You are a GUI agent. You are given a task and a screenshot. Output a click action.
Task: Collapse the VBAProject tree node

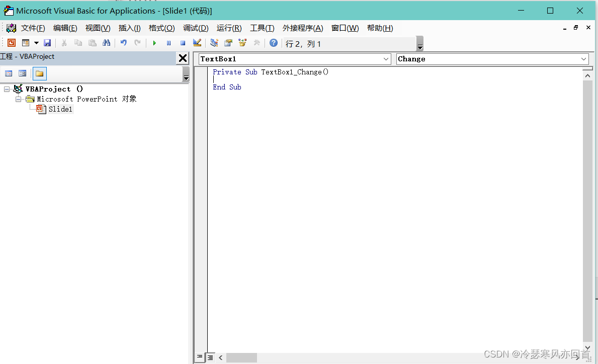click(x=7, y=89)
